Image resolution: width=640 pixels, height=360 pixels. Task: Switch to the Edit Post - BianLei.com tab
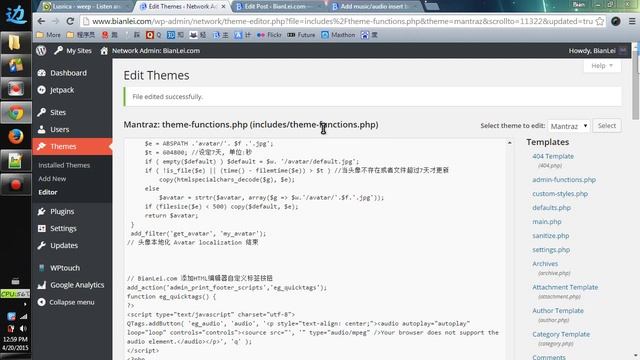275,7
